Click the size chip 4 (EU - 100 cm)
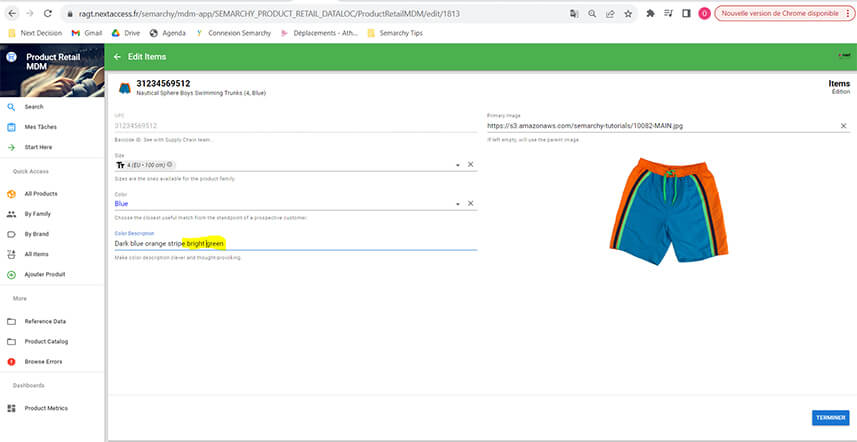 pos(145,164)
